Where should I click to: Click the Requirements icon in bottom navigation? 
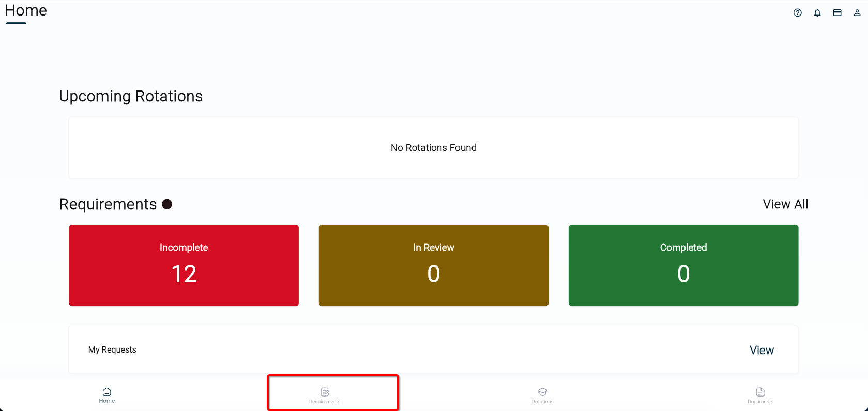coord(325,392)
